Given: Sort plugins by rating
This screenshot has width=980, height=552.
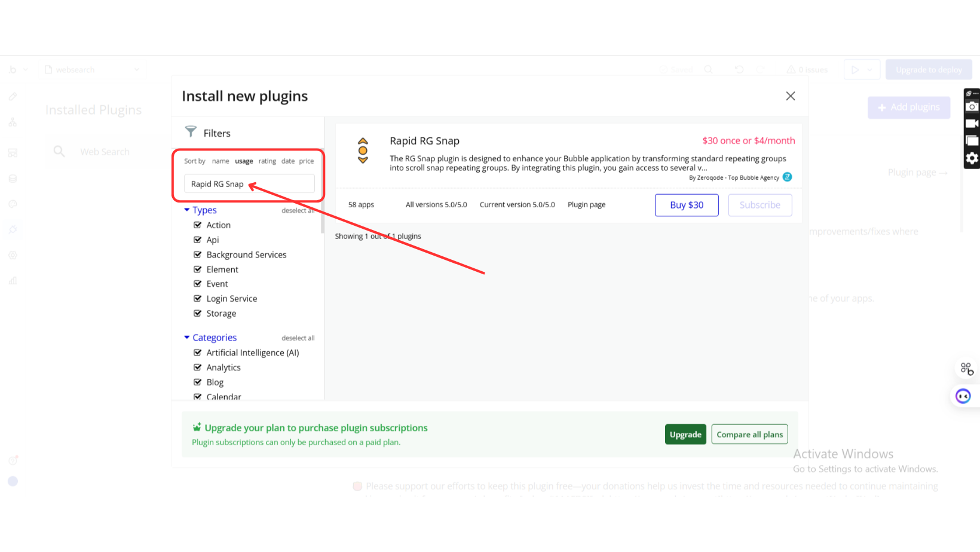Looking at the screenshot, I should 267,161.
